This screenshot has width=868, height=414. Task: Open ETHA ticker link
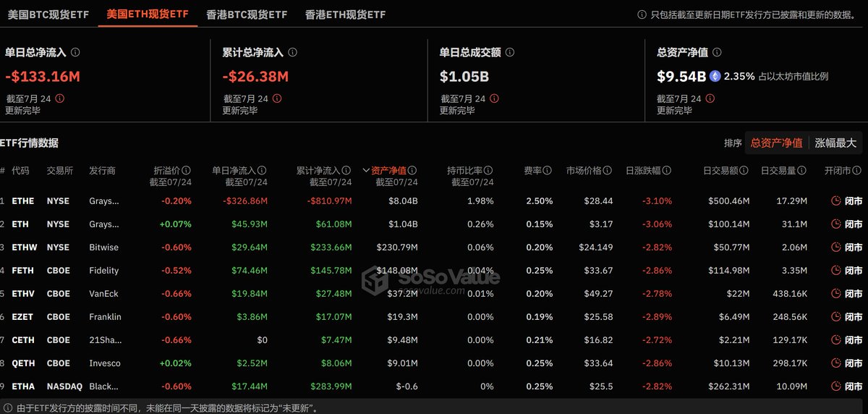coord(23,386)
